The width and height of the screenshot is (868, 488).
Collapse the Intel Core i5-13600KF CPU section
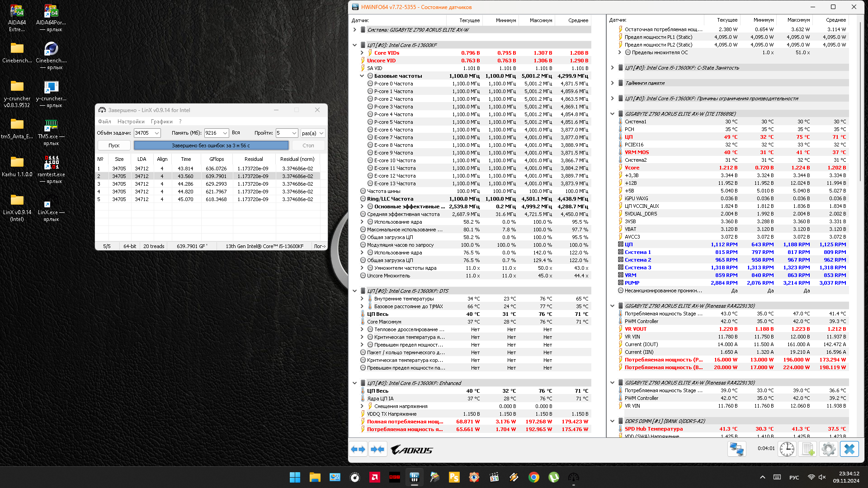click(x=355, y=45)
